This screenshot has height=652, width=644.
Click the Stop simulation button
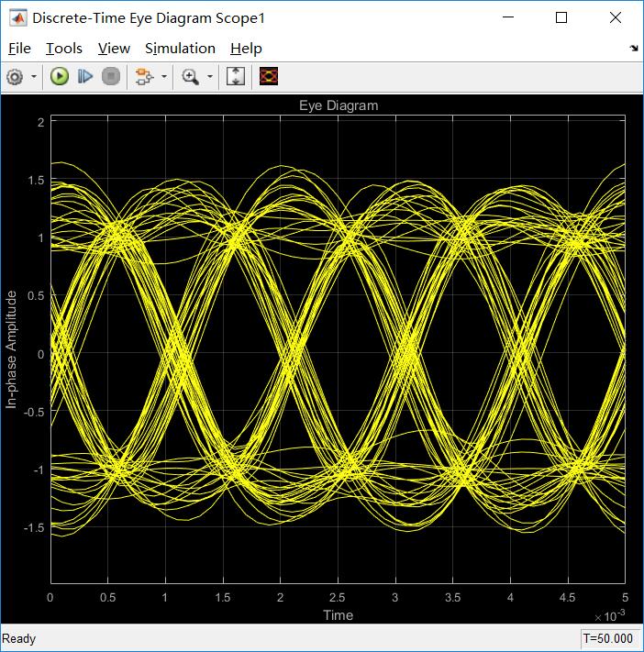pyautogui.click(x=111, y=77)
